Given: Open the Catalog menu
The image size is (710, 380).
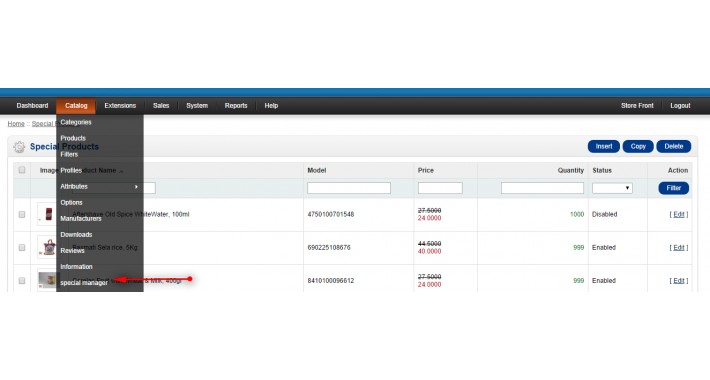Looking at the screenshot, I should [76, 106].
